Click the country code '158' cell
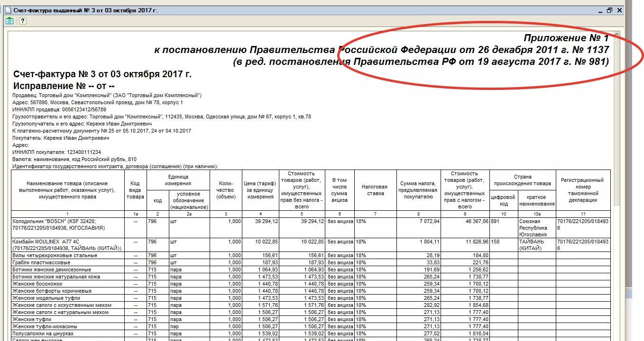This screenshot has height=341, width=644. point(504,245)
